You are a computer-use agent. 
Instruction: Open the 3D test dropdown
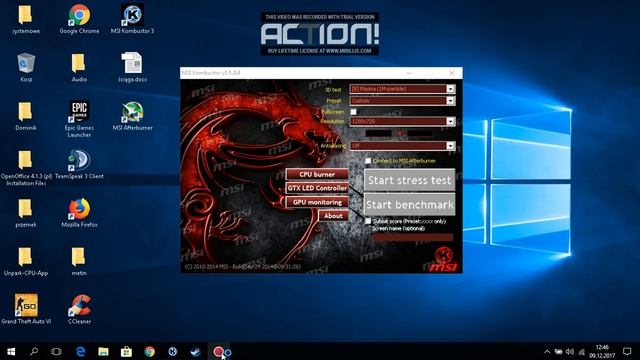pyautogui.click(x=402, y=89)
